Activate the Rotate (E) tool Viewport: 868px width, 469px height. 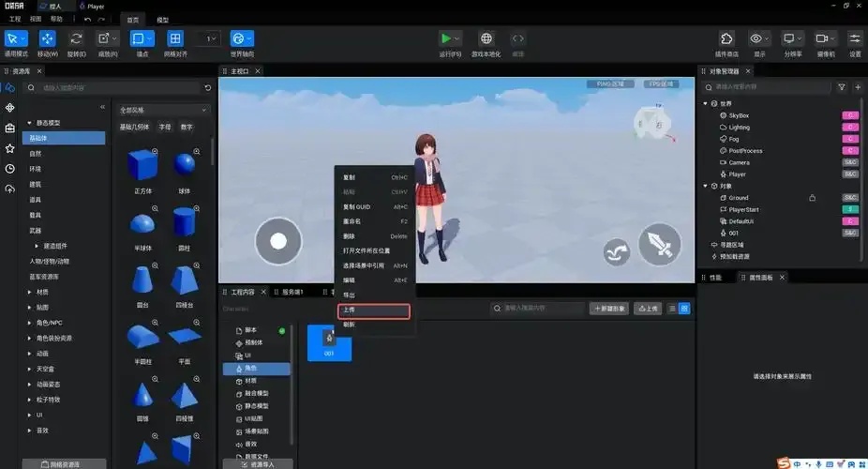coord(76,38)
